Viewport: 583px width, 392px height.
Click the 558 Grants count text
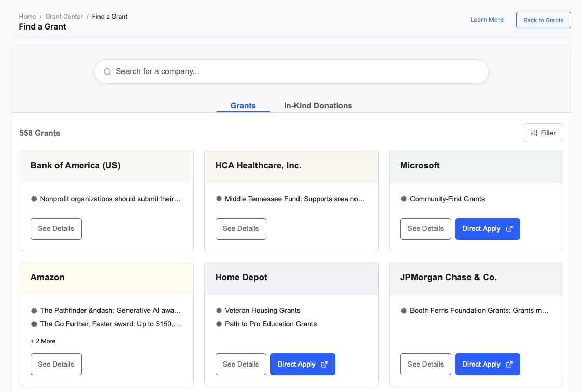pos(40,133)
